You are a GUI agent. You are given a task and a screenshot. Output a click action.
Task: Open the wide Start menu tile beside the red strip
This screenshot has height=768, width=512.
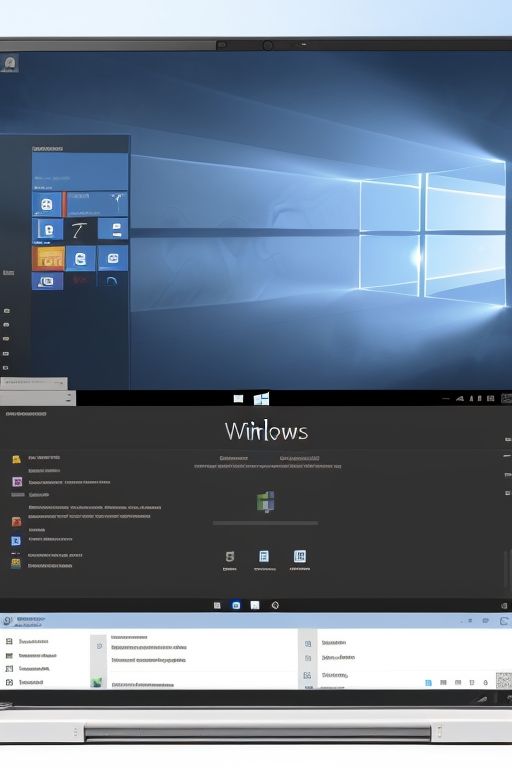97,204
